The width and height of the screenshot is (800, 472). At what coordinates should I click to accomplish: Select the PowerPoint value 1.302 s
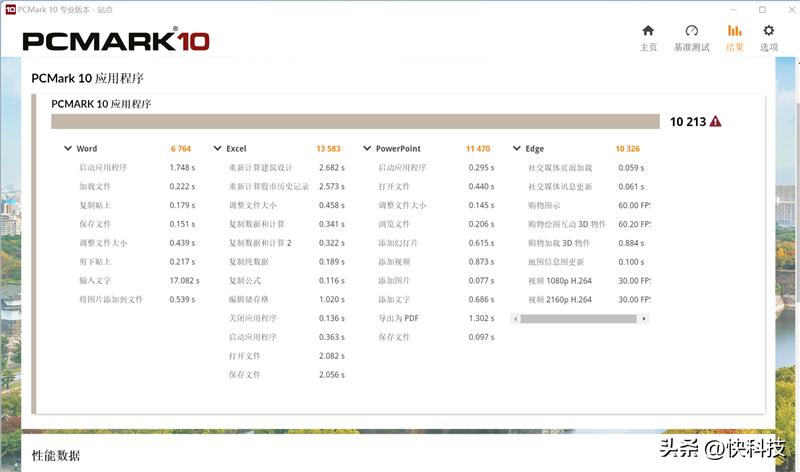[481, 318]
